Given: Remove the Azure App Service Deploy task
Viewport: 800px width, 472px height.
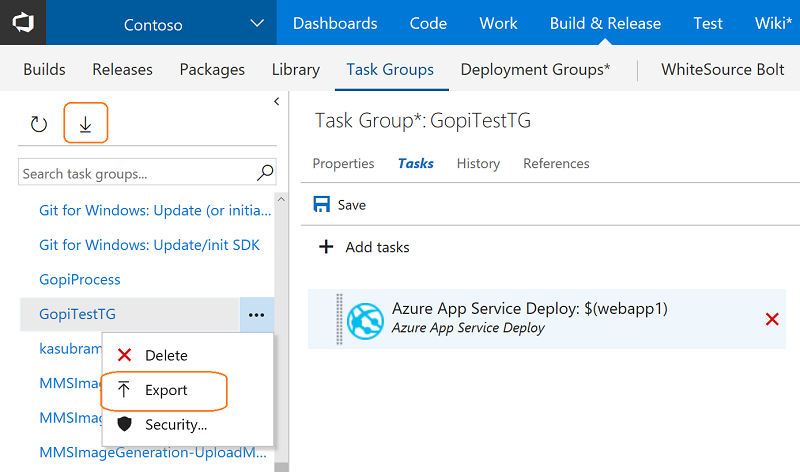Looking at the screenshot, I should click(772, 319).
